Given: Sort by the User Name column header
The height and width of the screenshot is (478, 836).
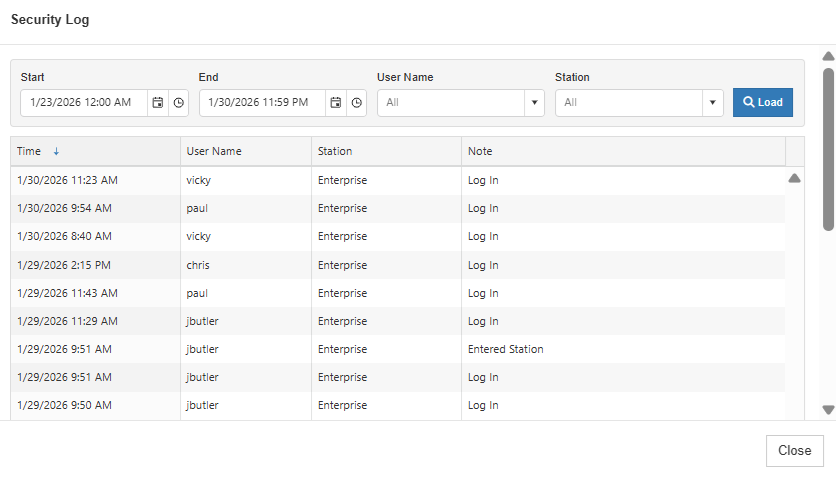Looking at the screenshot, I should pyautogui.click(x=246, y=151).
